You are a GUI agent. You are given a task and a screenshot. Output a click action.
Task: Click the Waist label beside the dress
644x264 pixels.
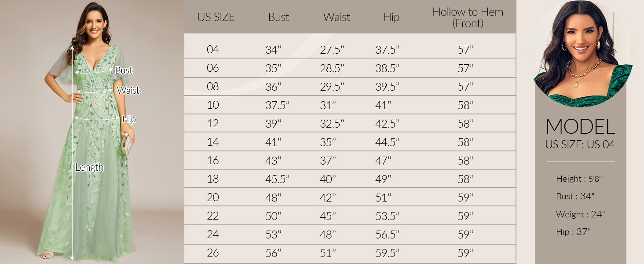click(x=128, y=91)
